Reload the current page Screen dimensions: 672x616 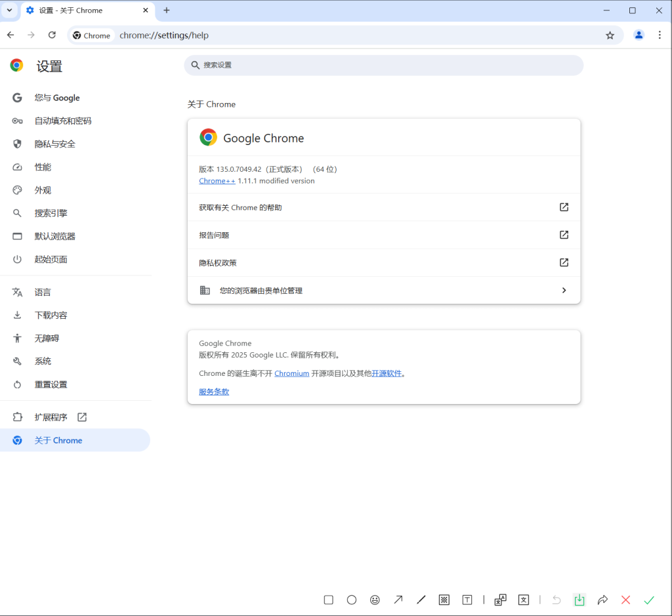click(x=52, y=35)
